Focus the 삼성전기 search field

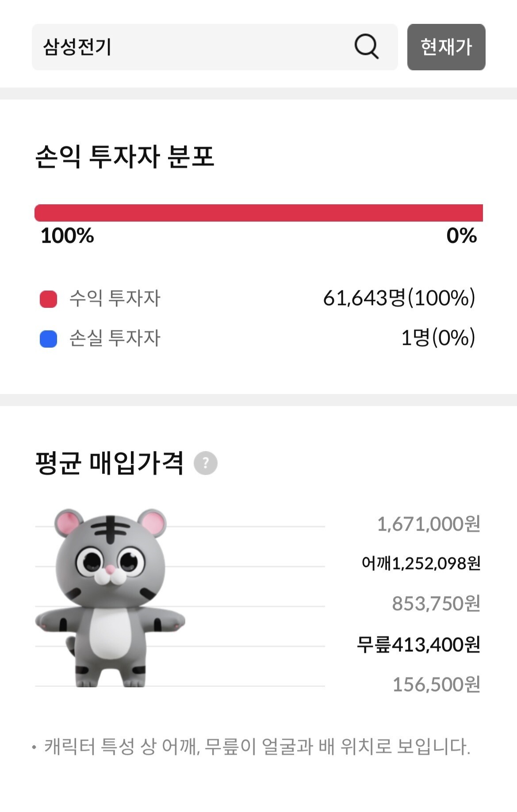214,47
